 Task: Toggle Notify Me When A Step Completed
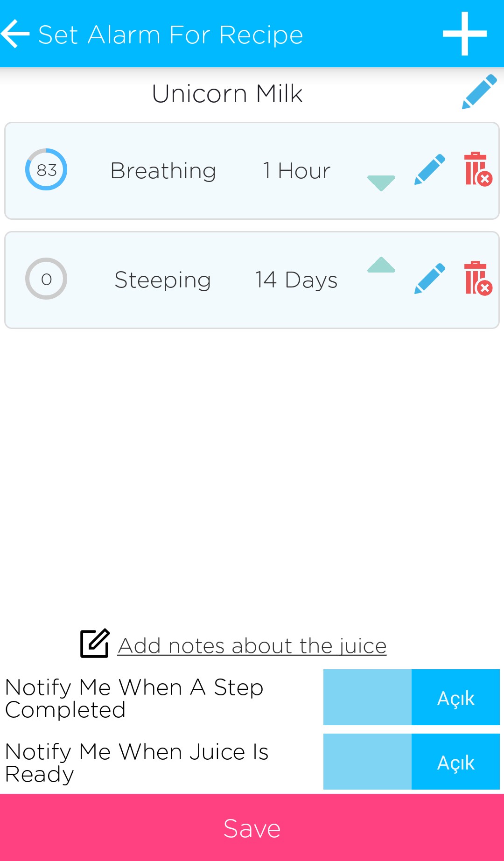coord(411,697)
